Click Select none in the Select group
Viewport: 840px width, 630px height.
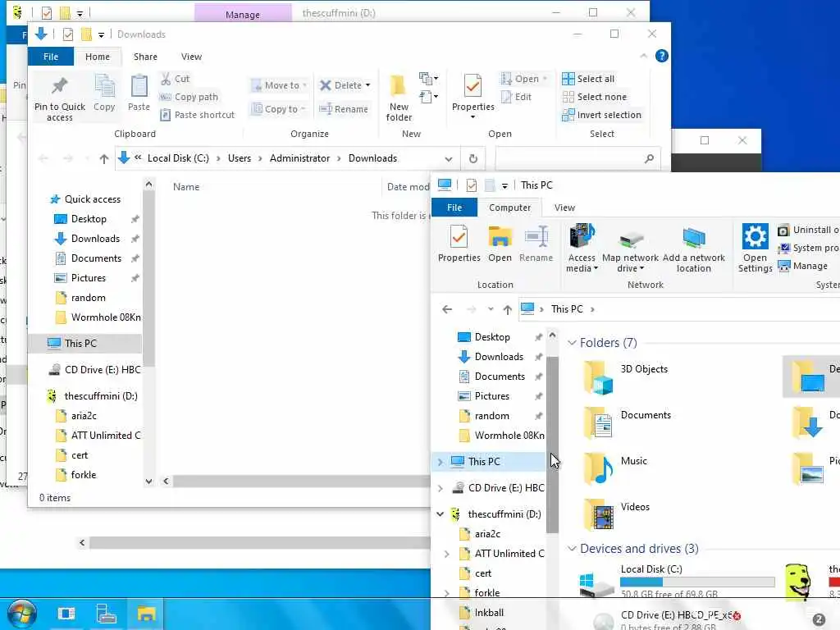coord(595,97)
